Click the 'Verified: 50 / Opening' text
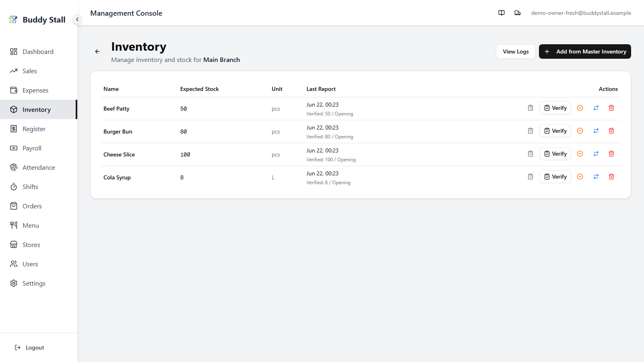This screenshot has width=644, height=362. point(330,114)
